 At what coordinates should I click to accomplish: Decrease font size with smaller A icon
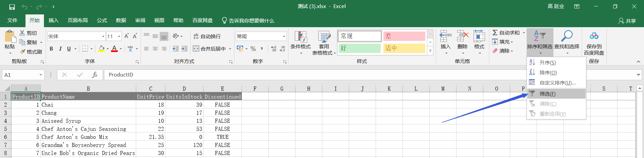[135, 36]
